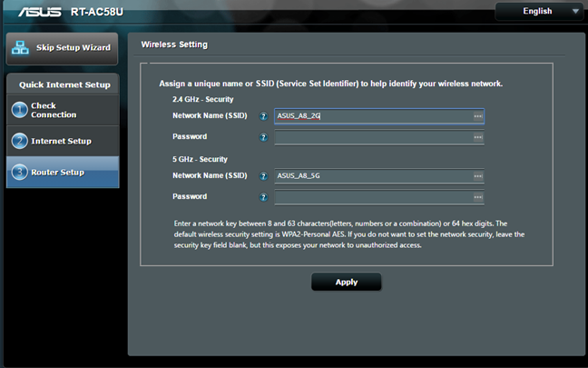The image size is (588, 368).
Task: Open the English language dropdown
Action: [539, 11]
